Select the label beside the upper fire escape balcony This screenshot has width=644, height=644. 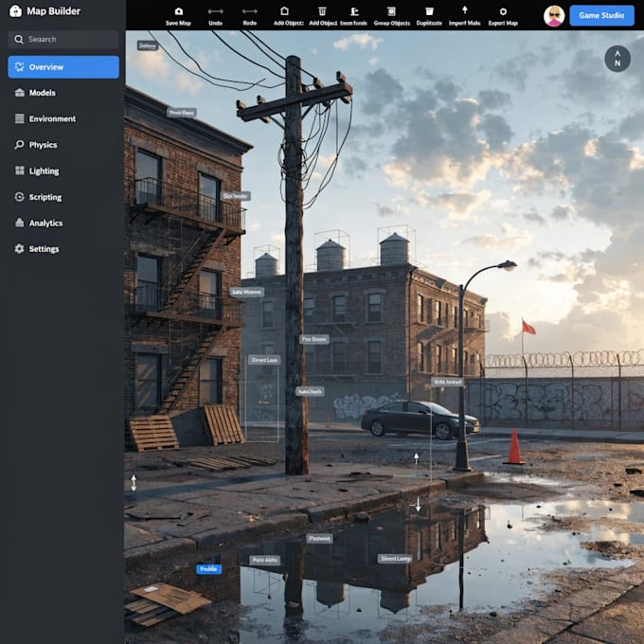pos(236,196)
